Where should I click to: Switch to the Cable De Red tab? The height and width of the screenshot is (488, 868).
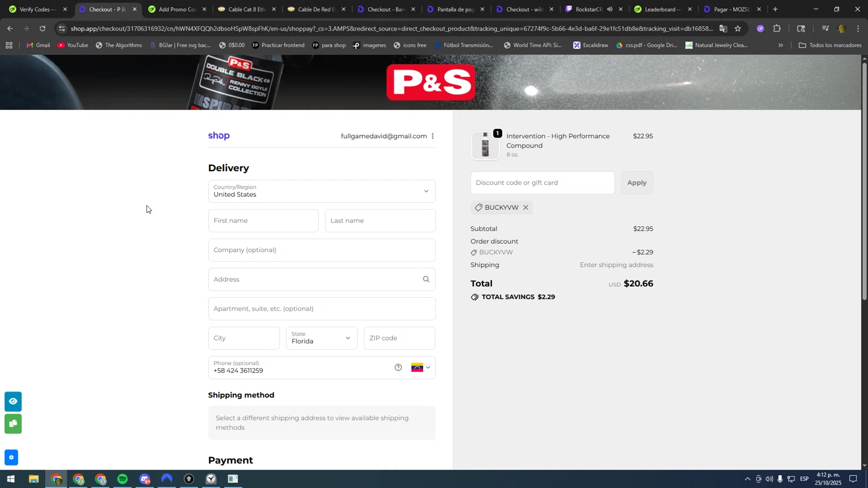tap(315, 9)
